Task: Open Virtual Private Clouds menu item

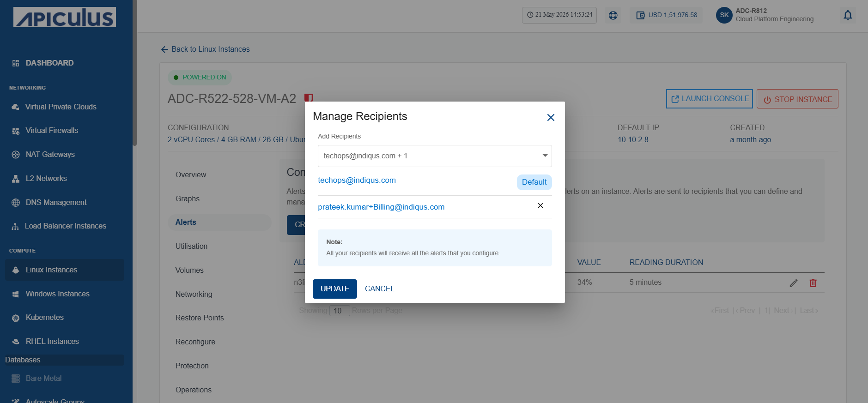Action: pos(61,107)
